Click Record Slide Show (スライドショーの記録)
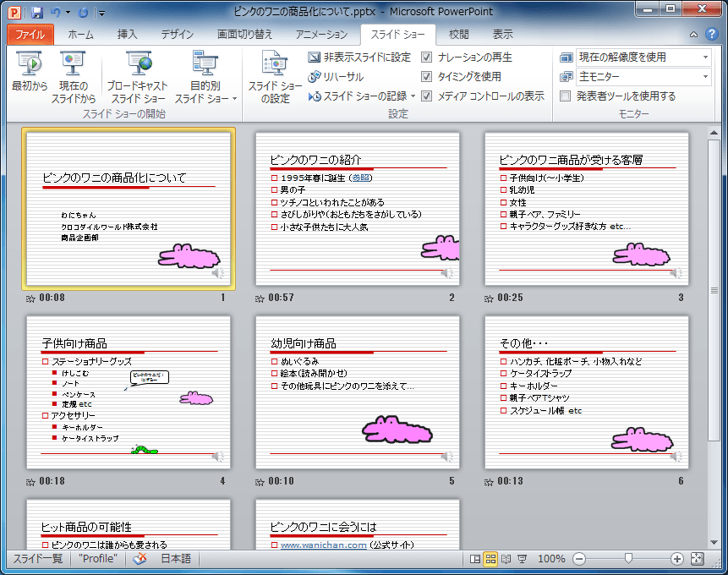Image resolution: width=728 pixels, height=575 pixels. (358, 96)
